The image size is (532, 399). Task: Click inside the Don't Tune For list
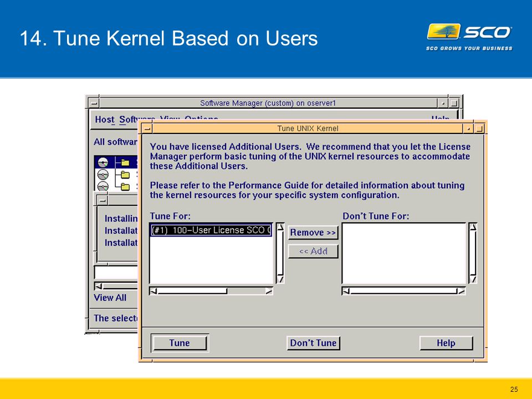click(404, 253)
